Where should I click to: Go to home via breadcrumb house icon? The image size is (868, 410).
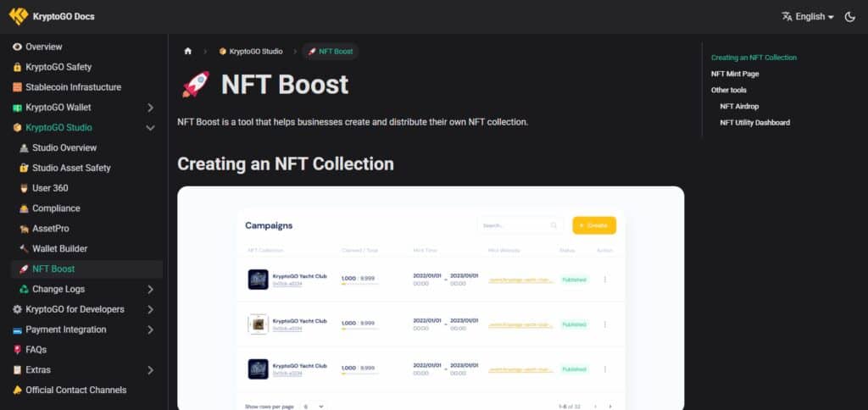tap(187, 51)
